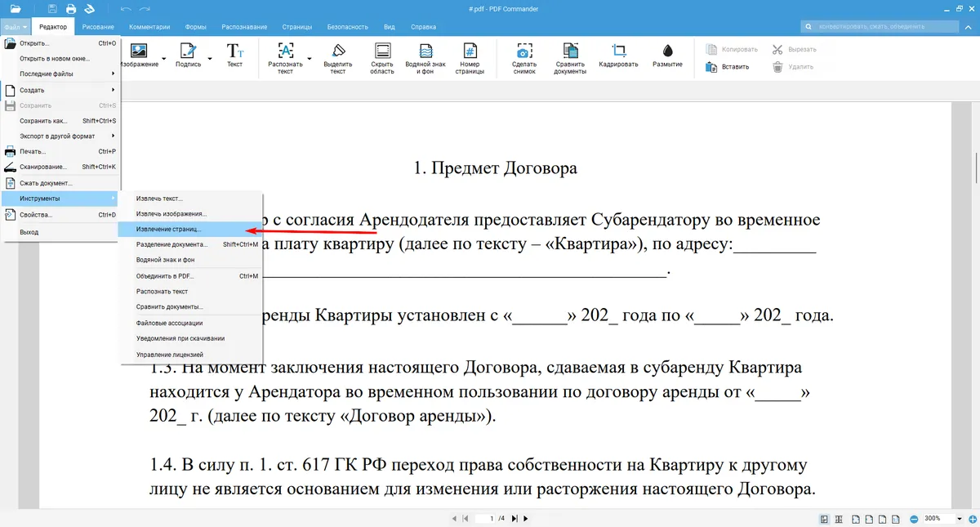Open Водяной знак и фон tool
980x527 pixels.
425,59
